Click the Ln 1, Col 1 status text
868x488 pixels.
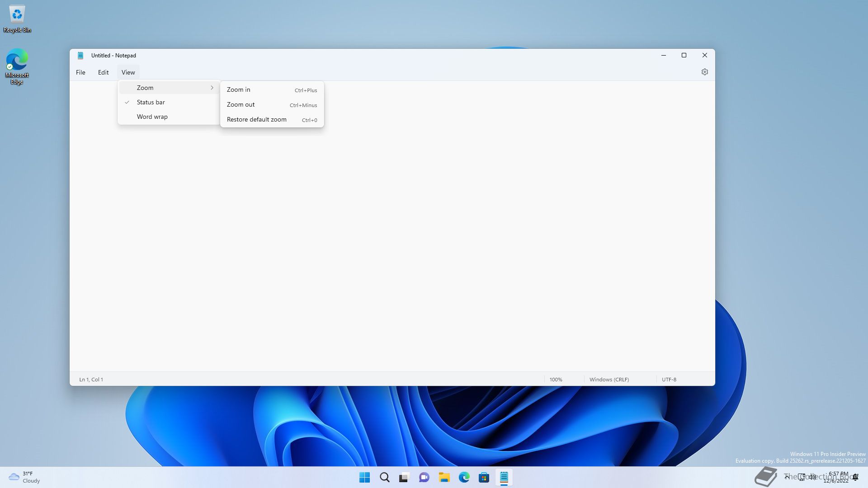click(91, 380)
